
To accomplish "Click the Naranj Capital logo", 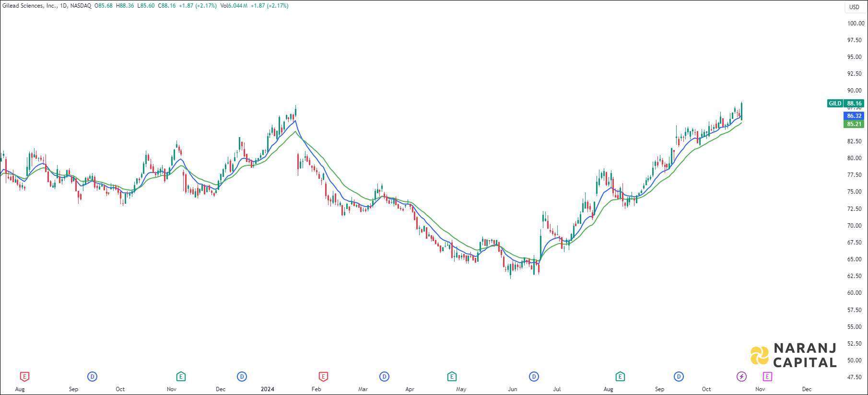I will tap(794, 356).
